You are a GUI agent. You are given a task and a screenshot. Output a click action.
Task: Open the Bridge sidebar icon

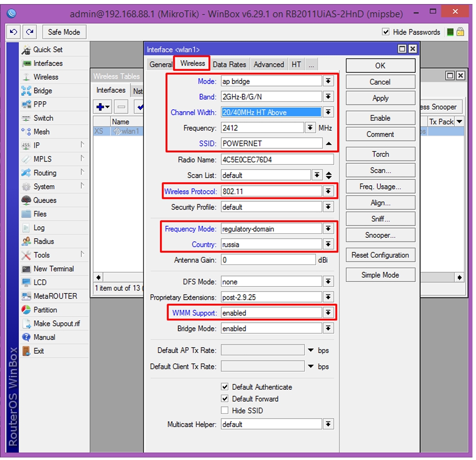pos(26,91)
